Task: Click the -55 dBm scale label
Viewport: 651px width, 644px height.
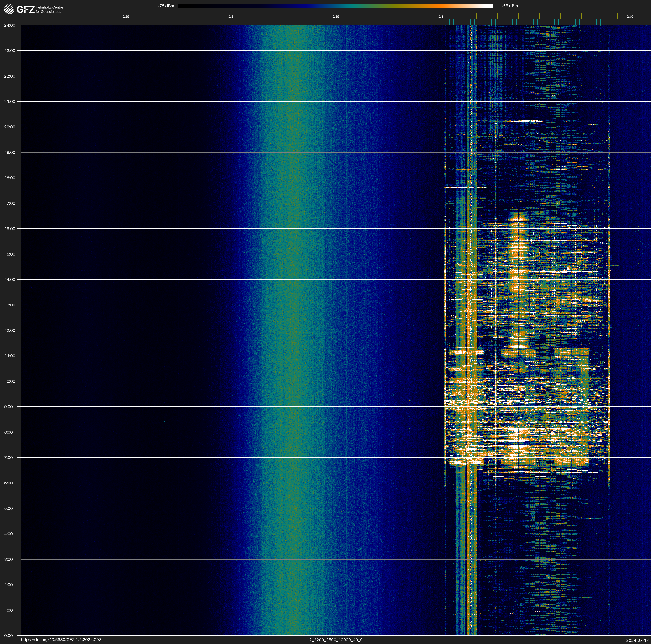Action: [x=509, y=6]
